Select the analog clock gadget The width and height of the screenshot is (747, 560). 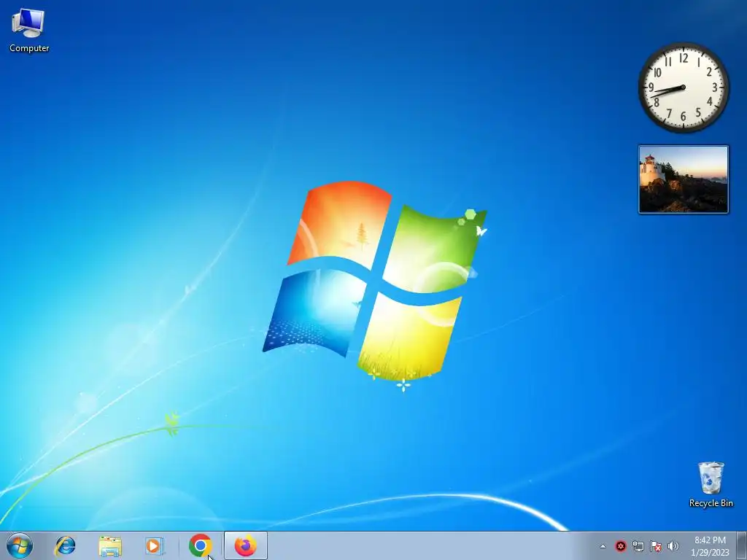coord(683,87)
